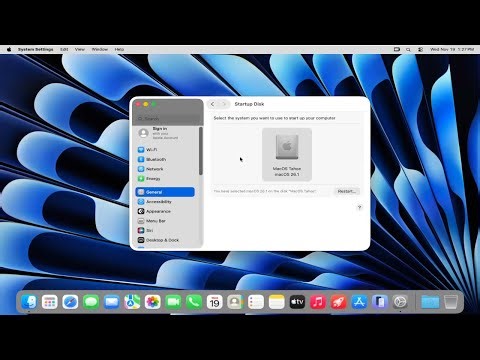
Task: Open the Phone app from the Dock
Action: coord(194,302)
